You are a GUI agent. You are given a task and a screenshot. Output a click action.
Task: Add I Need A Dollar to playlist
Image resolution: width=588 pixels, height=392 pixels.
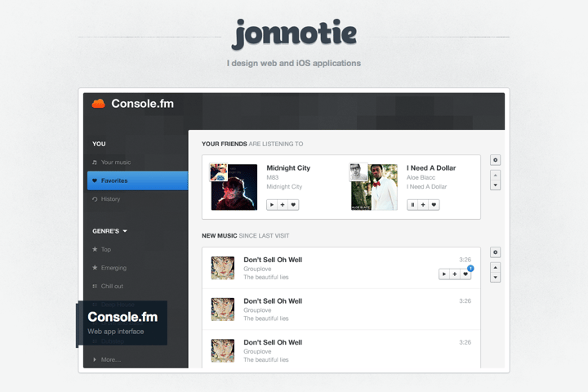point(423,205)
